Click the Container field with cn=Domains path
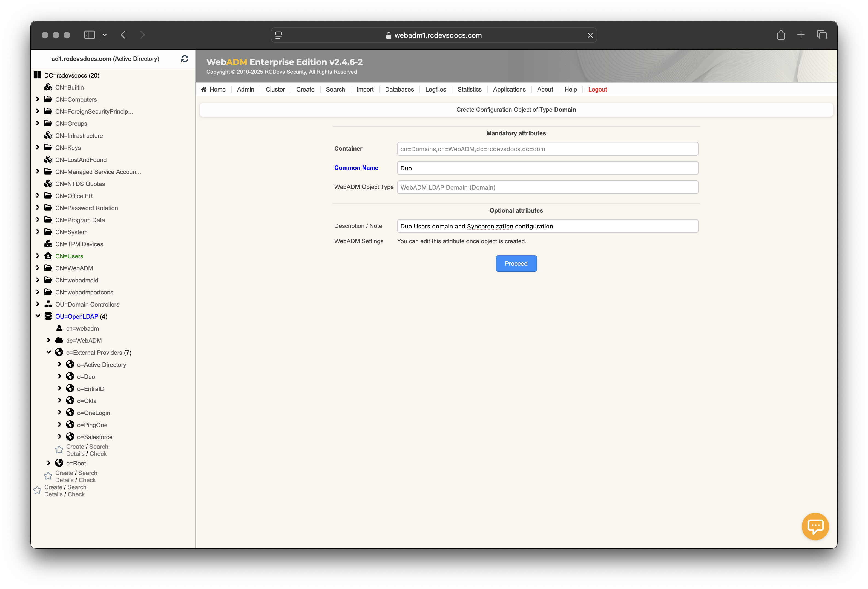 548,149
